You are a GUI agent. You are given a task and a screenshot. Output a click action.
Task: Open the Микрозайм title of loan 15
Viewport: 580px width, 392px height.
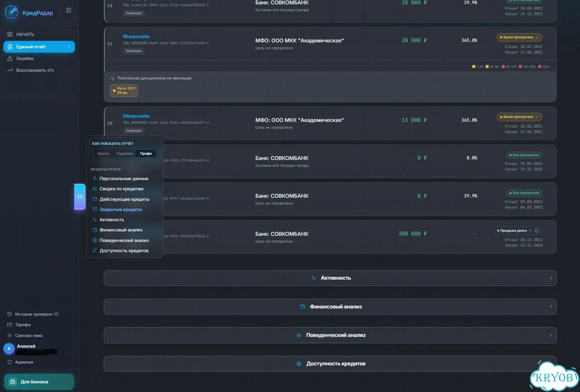click(x=136, y=36)
